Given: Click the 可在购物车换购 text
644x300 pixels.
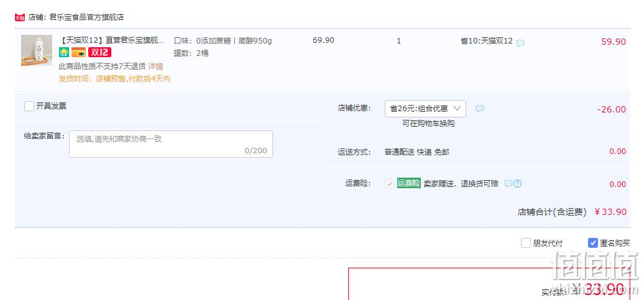Looking at the screenshot, I should click(428, 124).
